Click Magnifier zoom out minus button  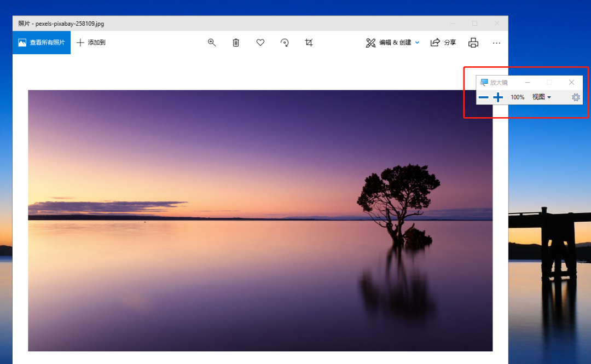click(x=484, y=97)
